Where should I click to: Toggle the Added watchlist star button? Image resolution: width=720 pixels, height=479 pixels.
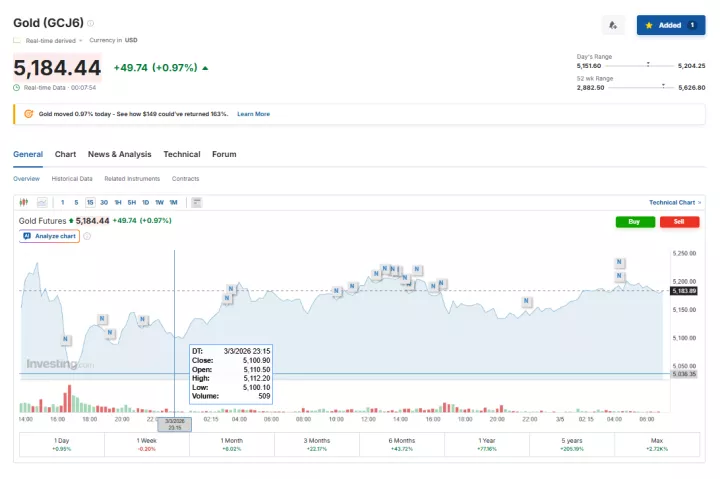click(670, 25)
